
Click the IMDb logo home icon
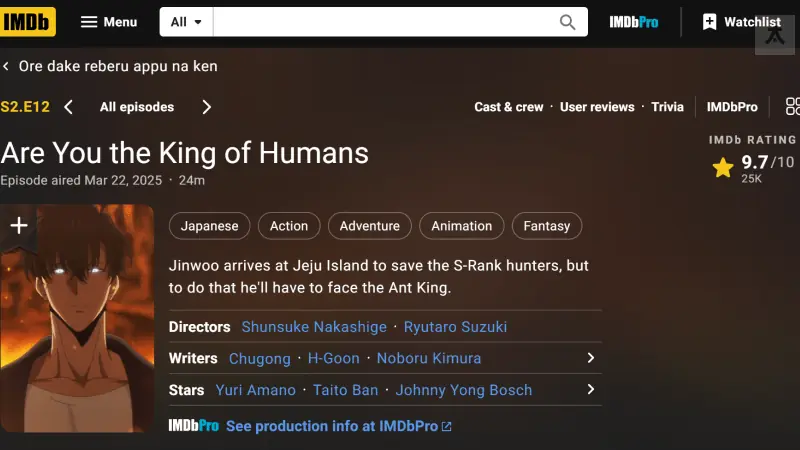tap(28, 22)
